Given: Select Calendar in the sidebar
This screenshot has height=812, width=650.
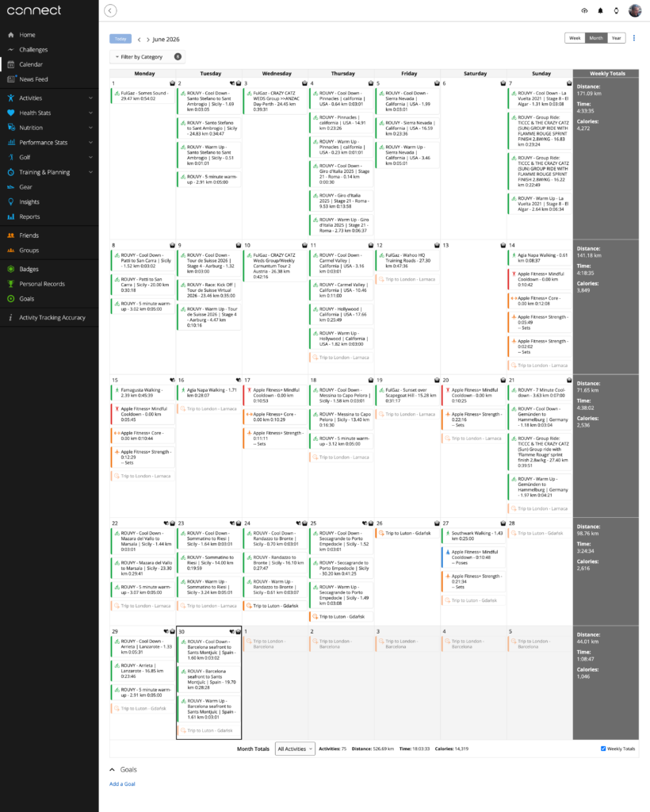Looking at the screenshot, I should point(31,65).
